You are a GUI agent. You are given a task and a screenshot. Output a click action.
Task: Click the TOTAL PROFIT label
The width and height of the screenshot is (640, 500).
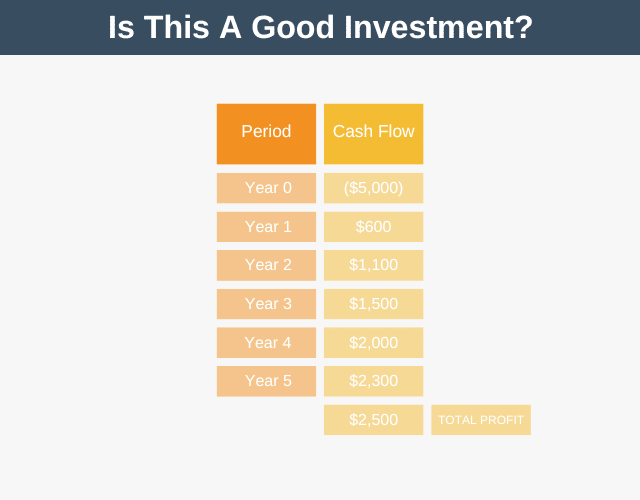[481, 420]
